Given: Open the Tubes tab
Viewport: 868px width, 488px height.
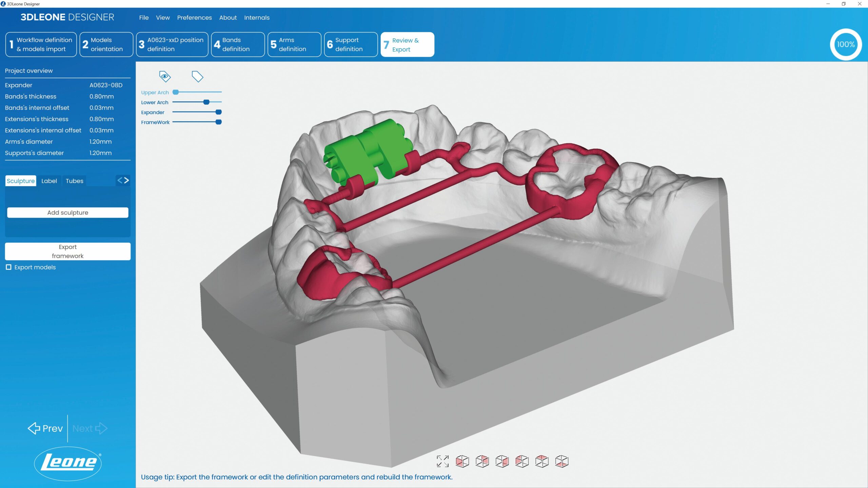Looking at the screenshot, I should tap(74, 181).
